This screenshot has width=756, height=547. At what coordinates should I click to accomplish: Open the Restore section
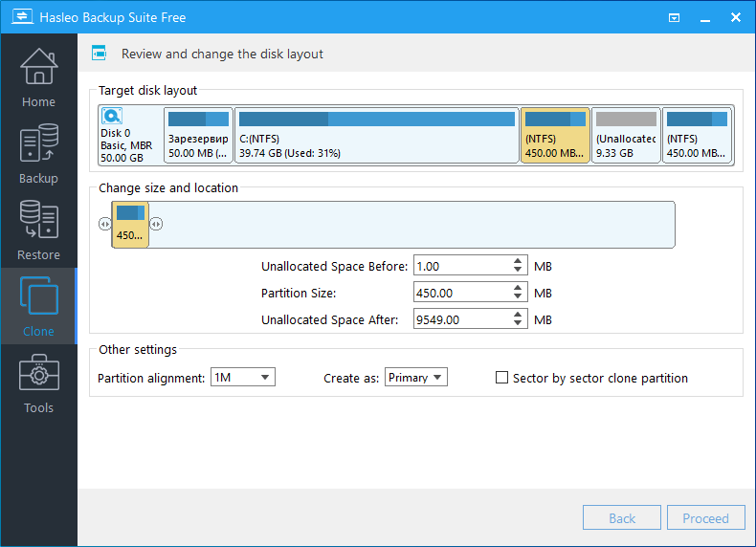[38, 230]
